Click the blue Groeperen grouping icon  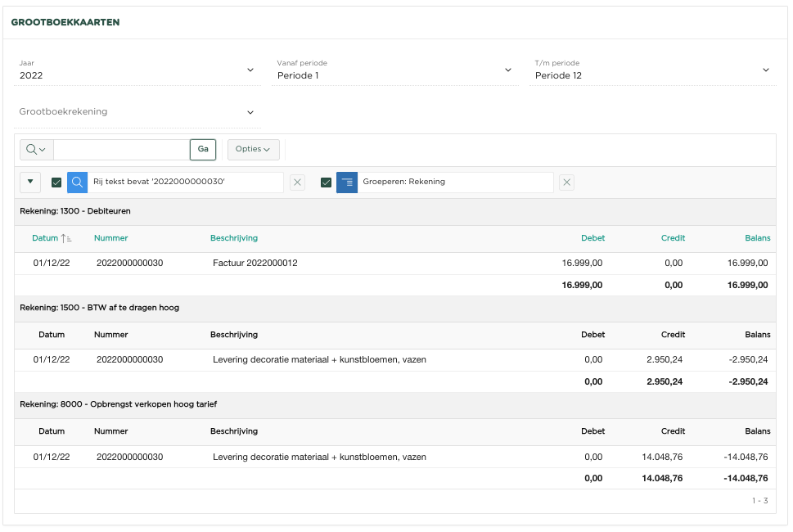tap(347, 183)
